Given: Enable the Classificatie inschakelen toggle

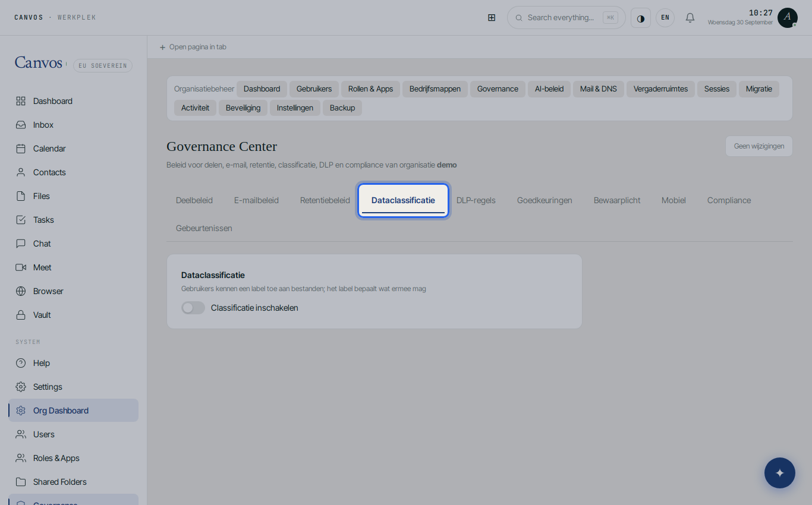Looking at the screenshot, I should (193, 308).
